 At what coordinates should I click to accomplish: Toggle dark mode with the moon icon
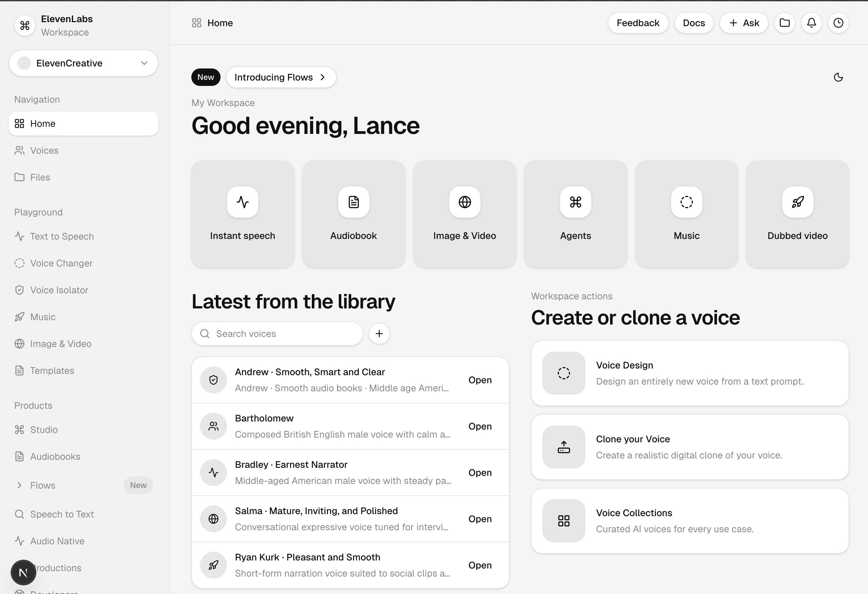click(x=838, y=77)
